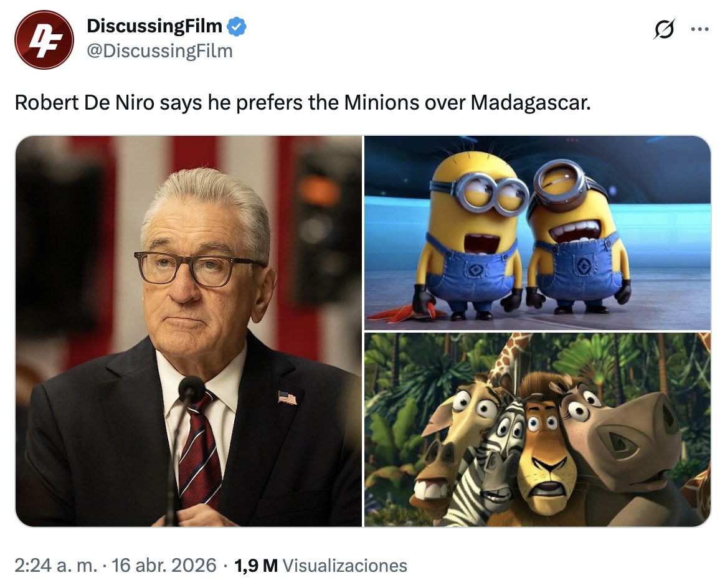Open the DiscussingFilm profile avatar

[44, 40]
